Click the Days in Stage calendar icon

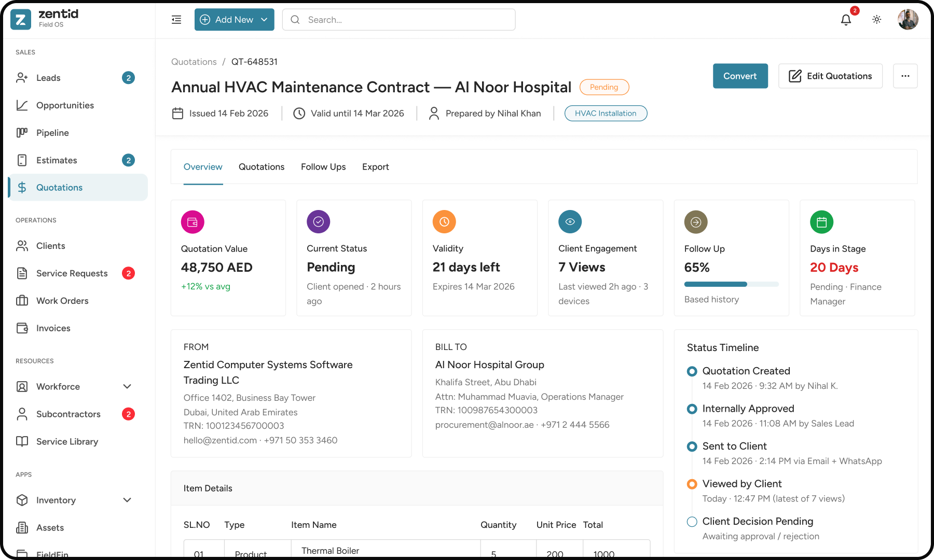point(822,222)
